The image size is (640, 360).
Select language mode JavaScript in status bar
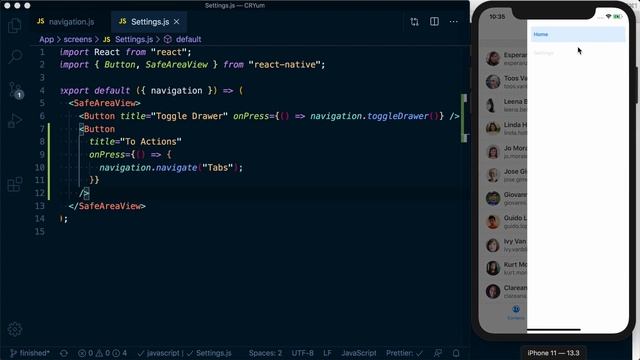click(359, 353)
